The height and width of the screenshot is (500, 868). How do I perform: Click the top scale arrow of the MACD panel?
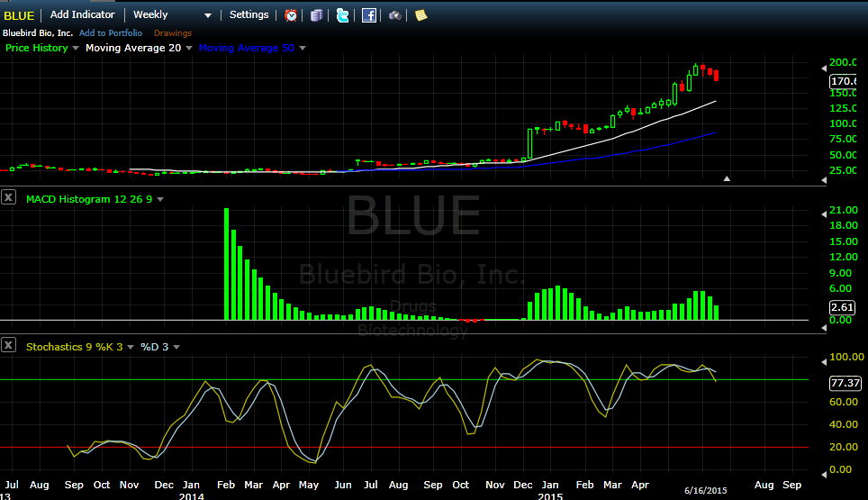point(824,214)
